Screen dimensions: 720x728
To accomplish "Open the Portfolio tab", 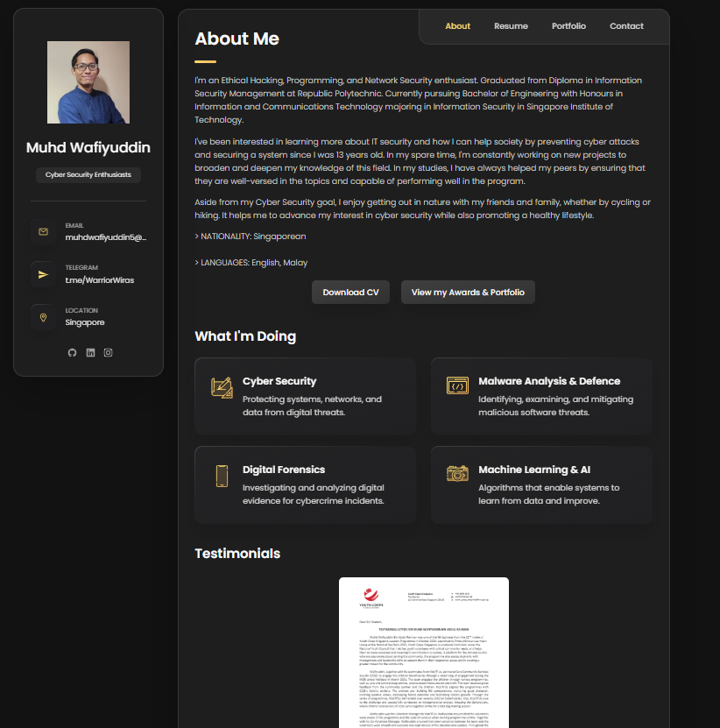I will tap(568, 26).
